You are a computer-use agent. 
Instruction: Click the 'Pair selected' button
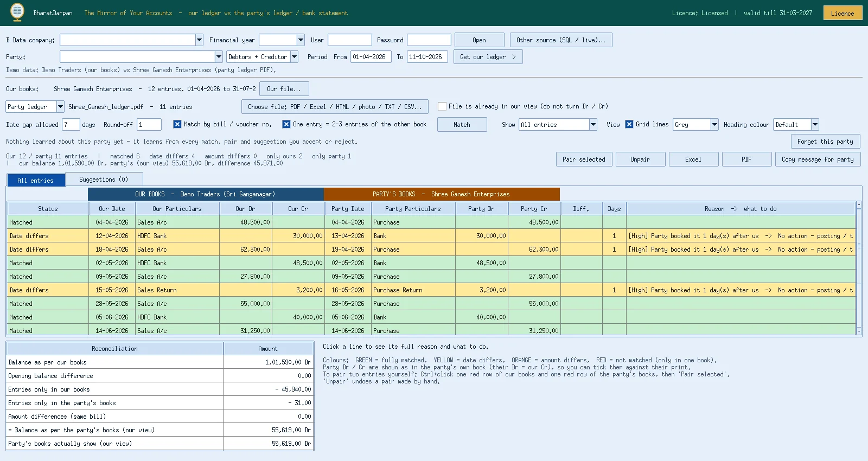click(x=584, y=159)
